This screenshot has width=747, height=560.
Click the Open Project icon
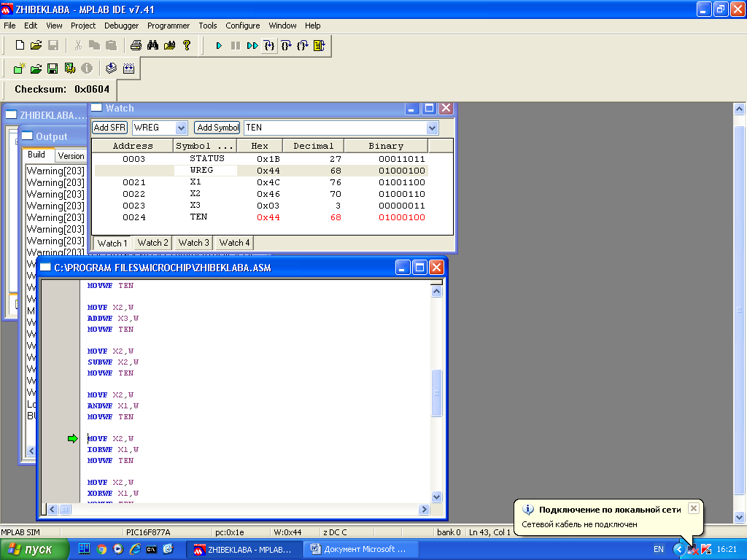coord(36,69)
